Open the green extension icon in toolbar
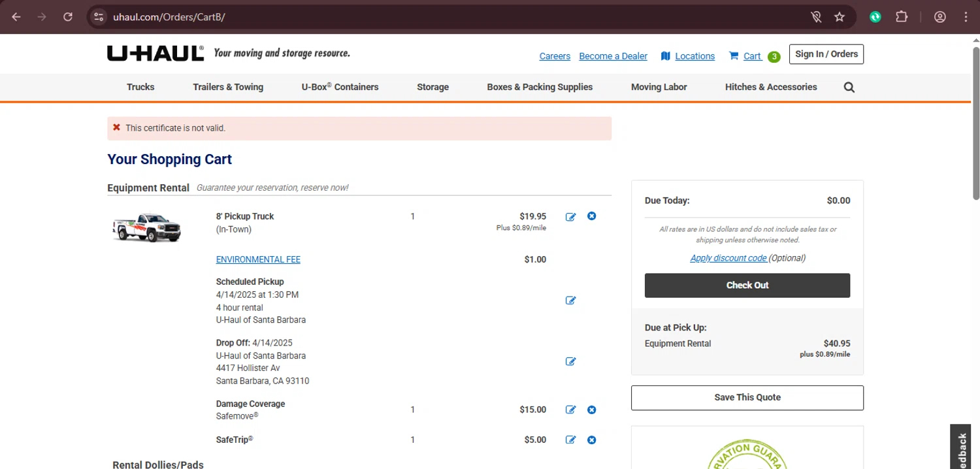Viewport: 980px width, 469px height. [x=875, y=17]
